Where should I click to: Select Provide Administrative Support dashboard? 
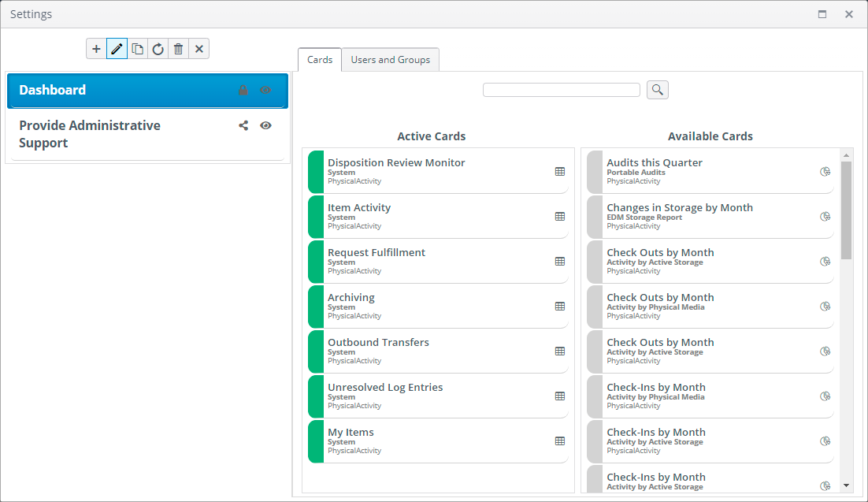point(147,135)
